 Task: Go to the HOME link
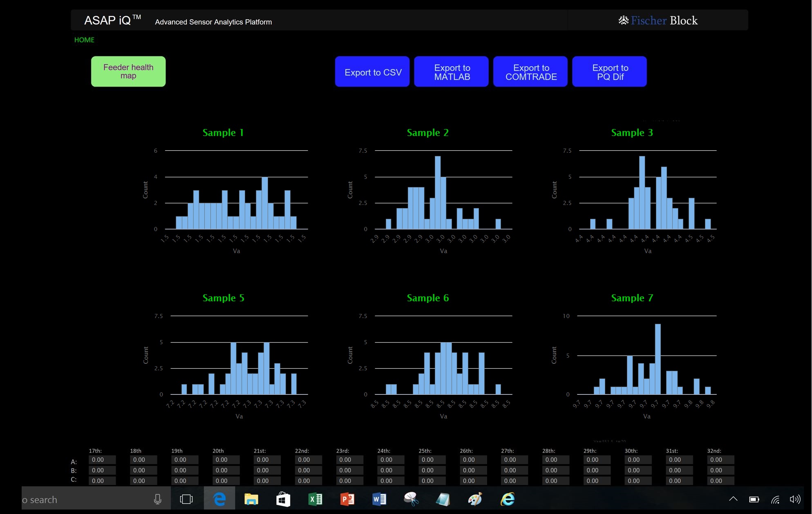point(84,40)
